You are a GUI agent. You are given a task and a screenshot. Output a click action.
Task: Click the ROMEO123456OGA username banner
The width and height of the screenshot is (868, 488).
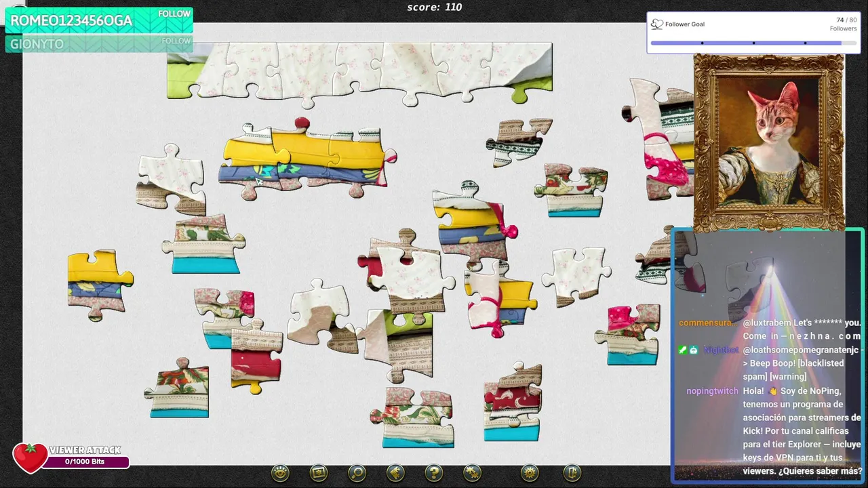click(x=99, y=20)
